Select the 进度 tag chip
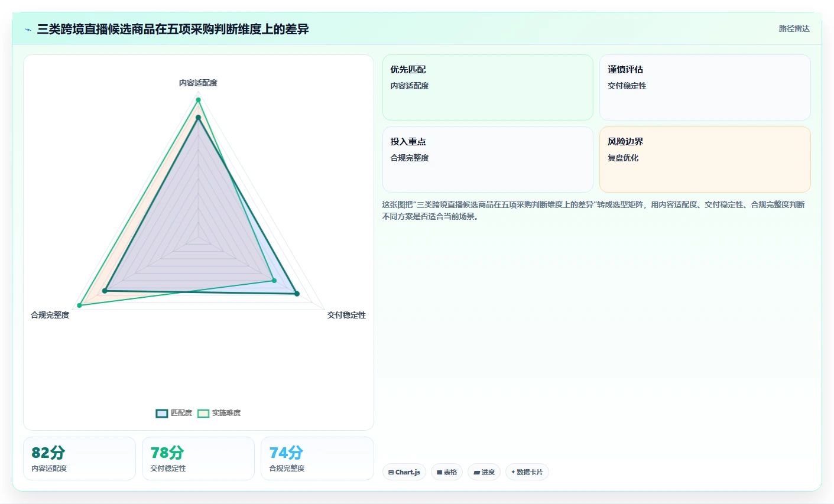Image resolution: width=834 pixels, height=504 pixels. 484,472
